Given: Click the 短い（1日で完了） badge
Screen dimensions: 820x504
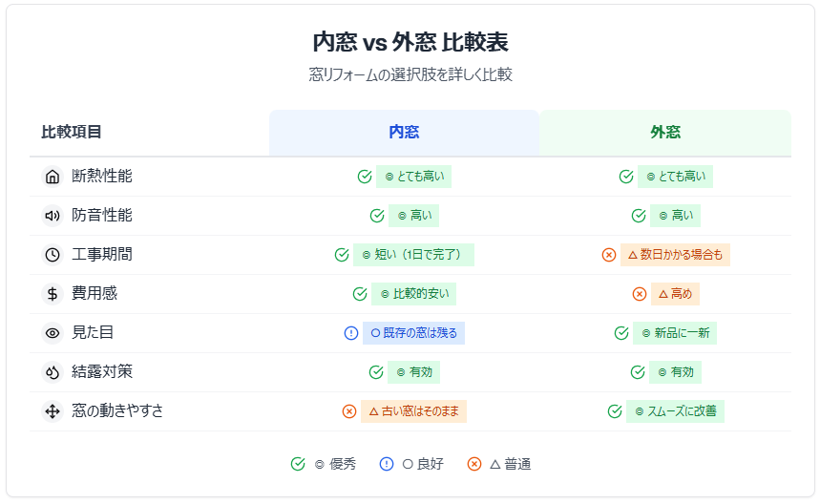Looking at the screenshot, I should pos(413,255).
